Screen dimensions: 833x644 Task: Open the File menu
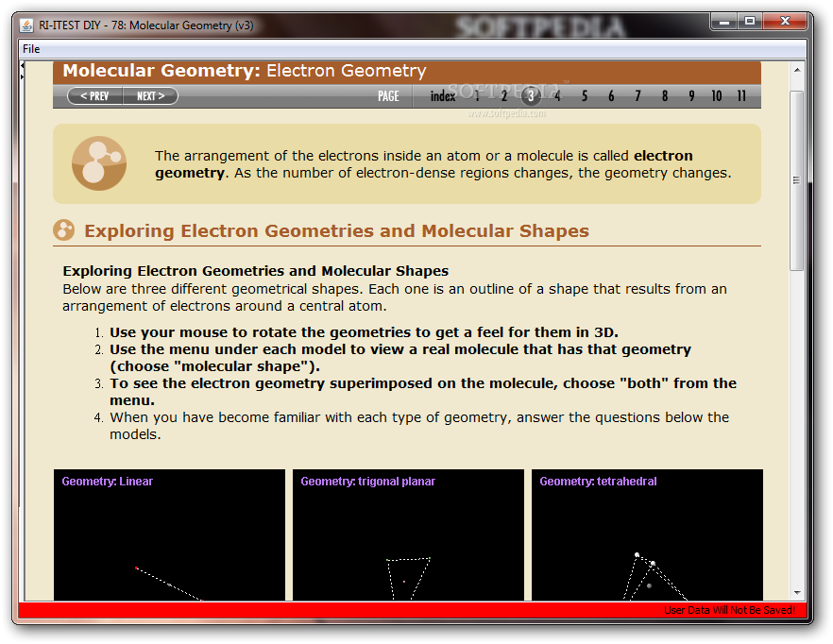click(31, 49)
